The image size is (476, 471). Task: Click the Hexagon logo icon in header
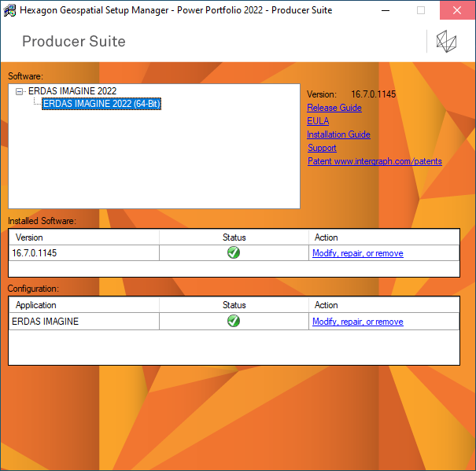tap(446, 41)
